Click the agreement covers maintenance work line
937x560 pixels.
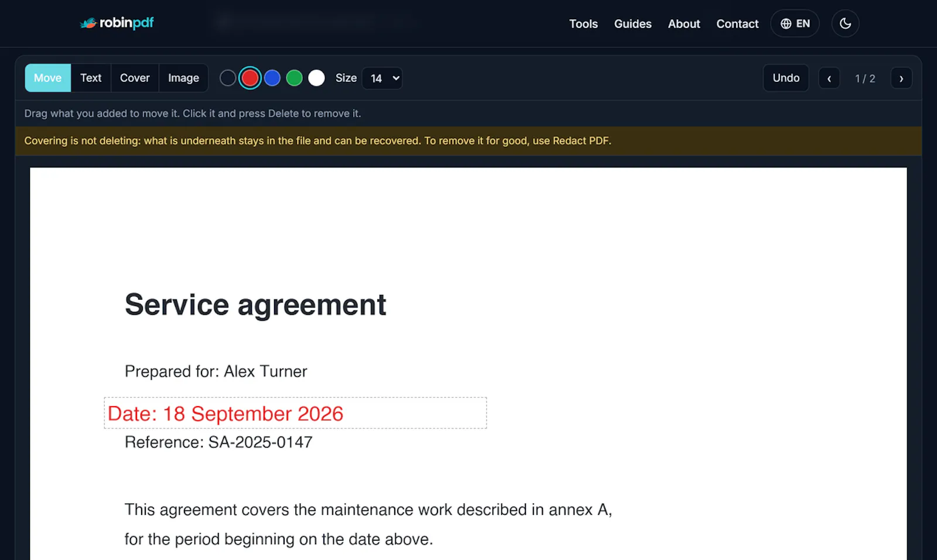pos(368,510)
